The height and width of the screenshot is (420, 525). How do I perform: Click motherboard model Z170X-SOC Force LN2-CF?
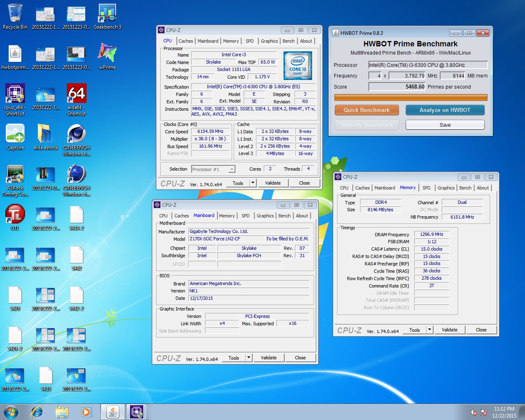point(227,239)
